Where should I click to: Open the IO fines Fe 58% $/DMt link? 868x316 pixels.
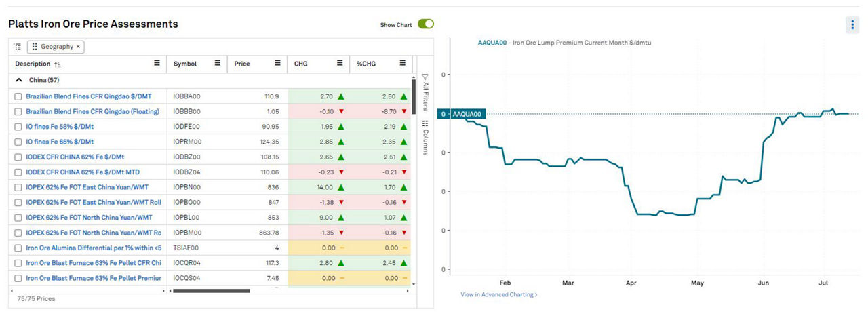click(x=60, y=127)
